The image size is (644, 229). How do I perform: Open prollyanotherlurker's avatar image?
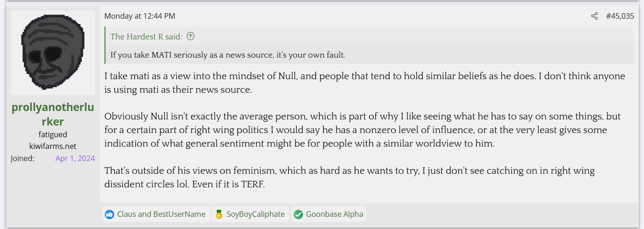coord(53,53)
